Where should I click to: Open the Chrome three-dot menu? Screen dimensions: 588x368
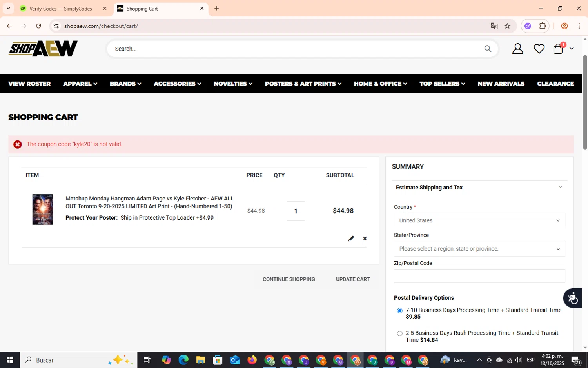click(x=579, y=26)
